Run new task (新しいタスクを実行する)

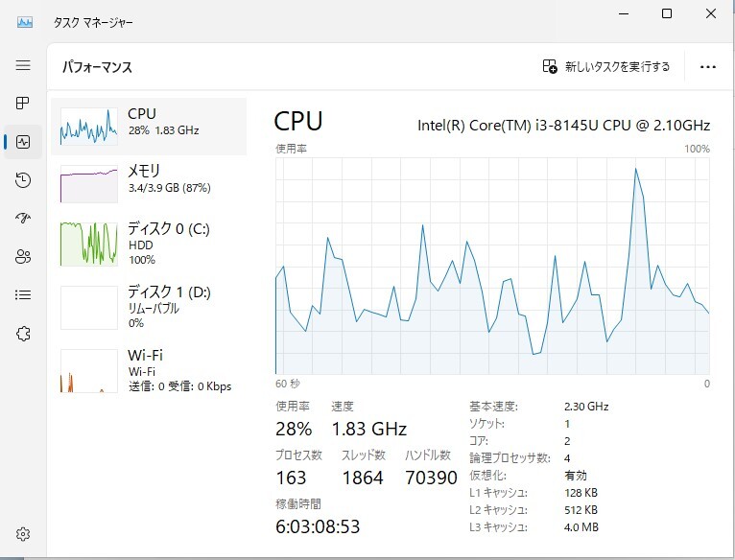pos(606,66)
